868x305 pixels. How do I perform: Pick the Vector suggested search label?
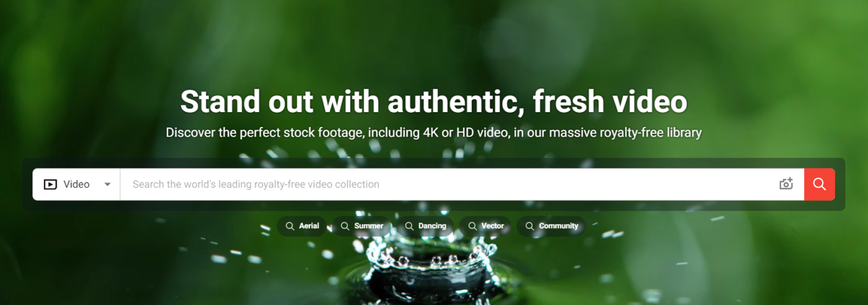point(493,226)
